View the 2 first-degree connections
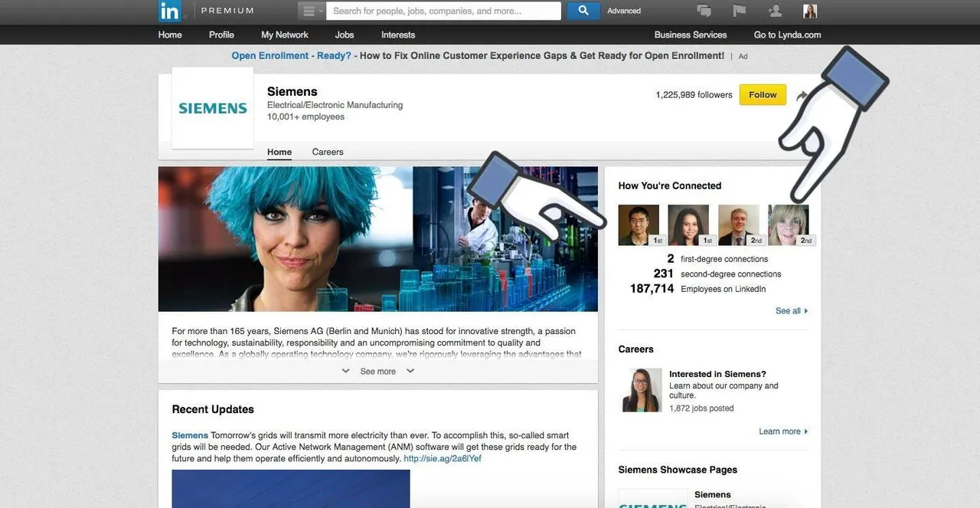Viewport: 980px width, 508px height. point(717,259)
